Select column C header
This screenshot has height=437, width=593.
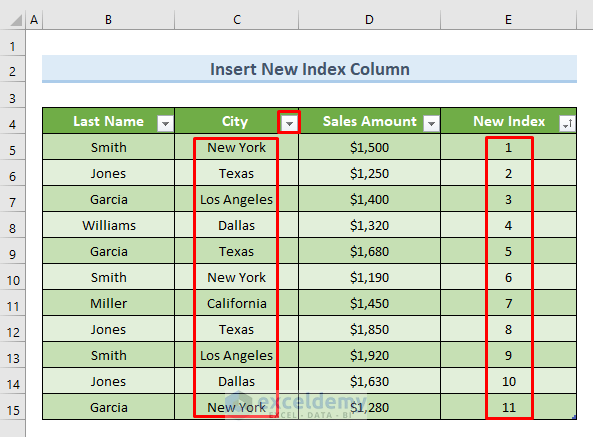tap(237, 20)
